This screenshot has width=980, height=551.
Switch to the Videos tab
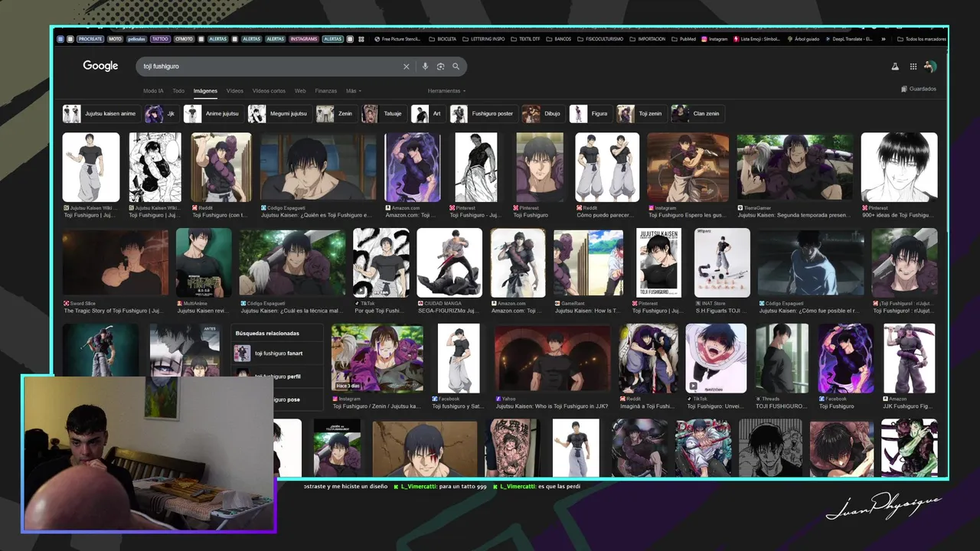tap(235, 91)
